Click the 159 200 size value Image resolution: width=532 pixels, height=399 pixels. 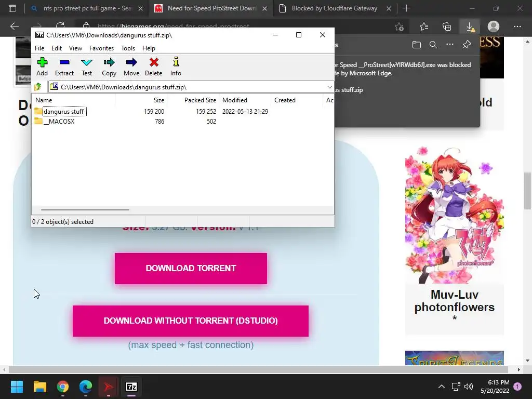154,112
